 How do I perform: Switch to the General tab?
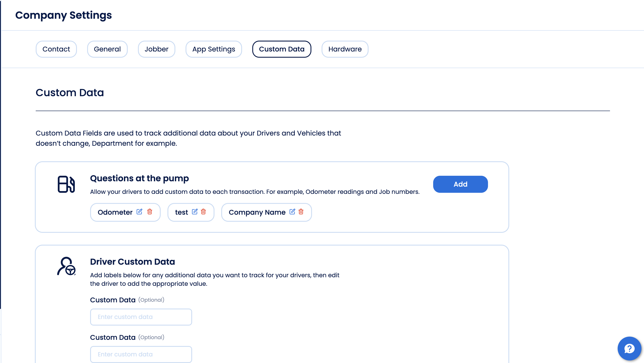(107, 49)
